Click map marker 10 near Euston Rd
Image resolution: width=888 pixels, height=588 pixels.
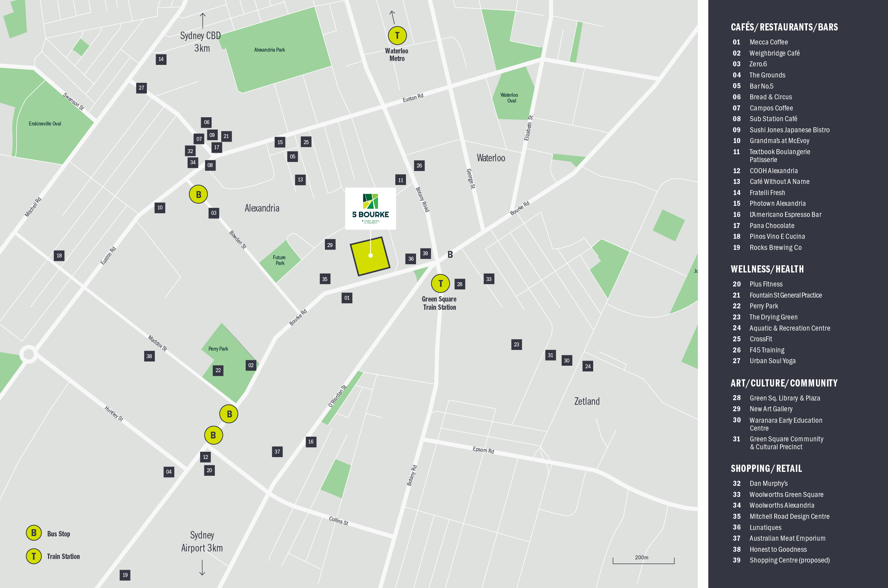tap(160, 208)
